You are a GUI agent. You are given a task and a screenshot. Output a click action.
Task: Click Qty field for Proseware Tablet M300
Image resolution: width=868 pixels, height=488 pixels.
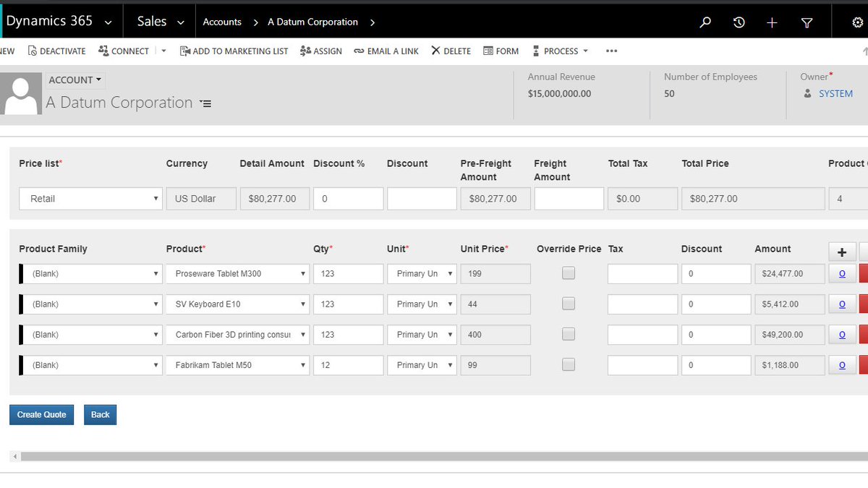(x=348, y=274)
